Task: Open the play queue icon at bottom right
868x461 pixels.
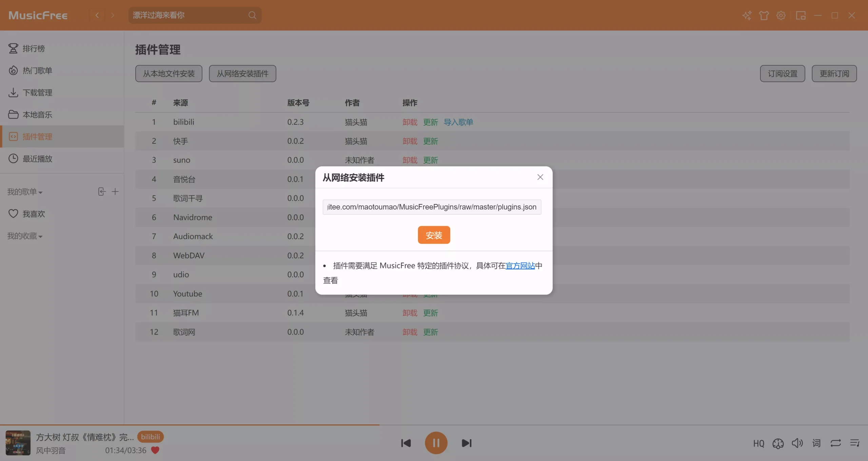Action: pyautogui.click(x=854, y=443)
